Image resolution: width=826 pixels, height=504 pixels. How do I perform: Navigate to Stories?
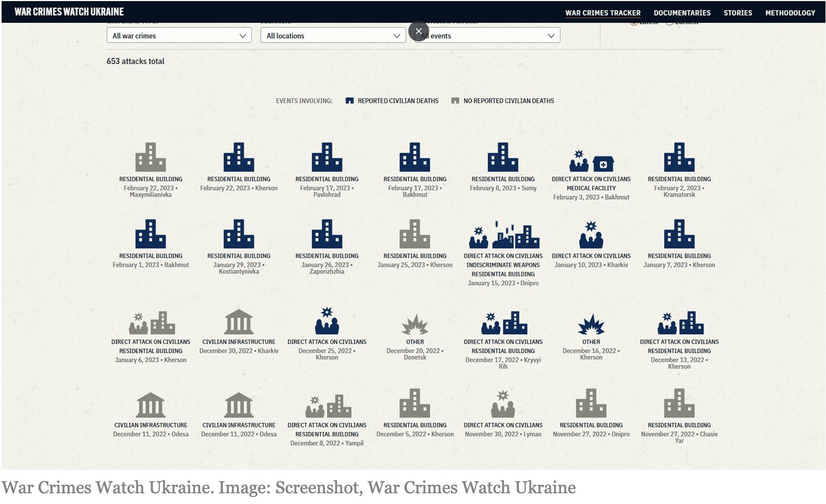point(738,13)
